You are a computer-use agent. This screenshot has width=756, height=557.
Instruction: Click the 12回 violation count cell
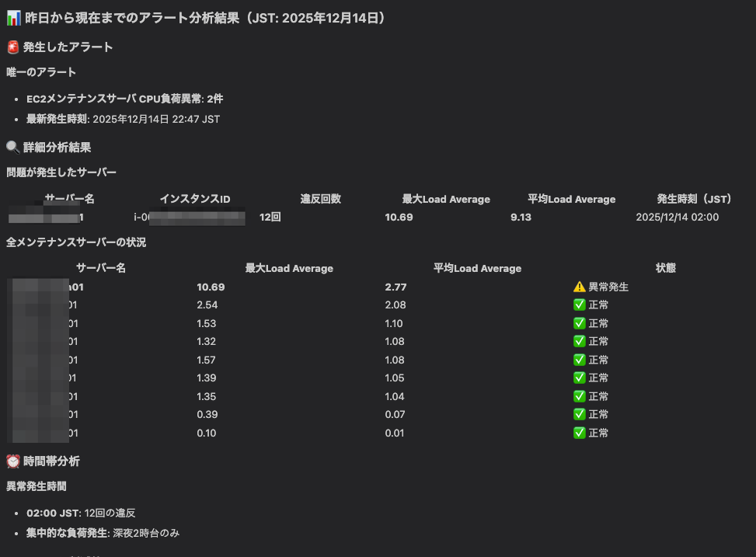[x=270, y=218]
